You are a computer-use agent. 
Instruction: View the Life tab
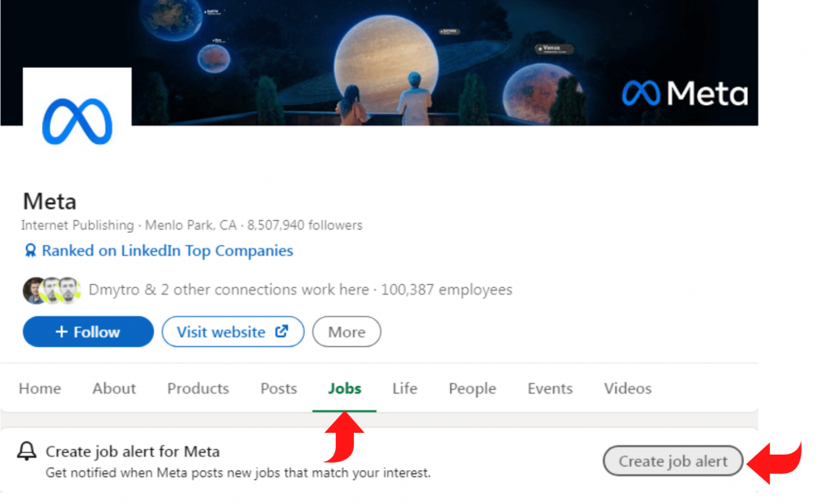pos(404,388)
